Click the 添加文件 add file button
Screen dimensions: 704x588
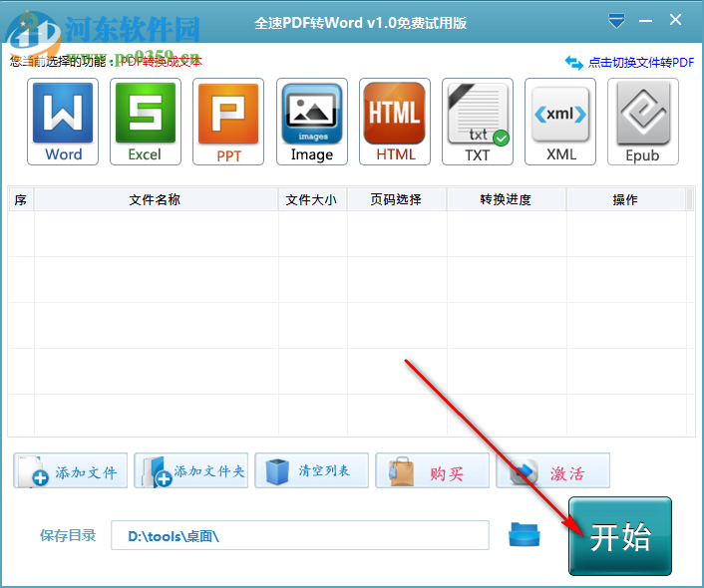tap(71, 470)
